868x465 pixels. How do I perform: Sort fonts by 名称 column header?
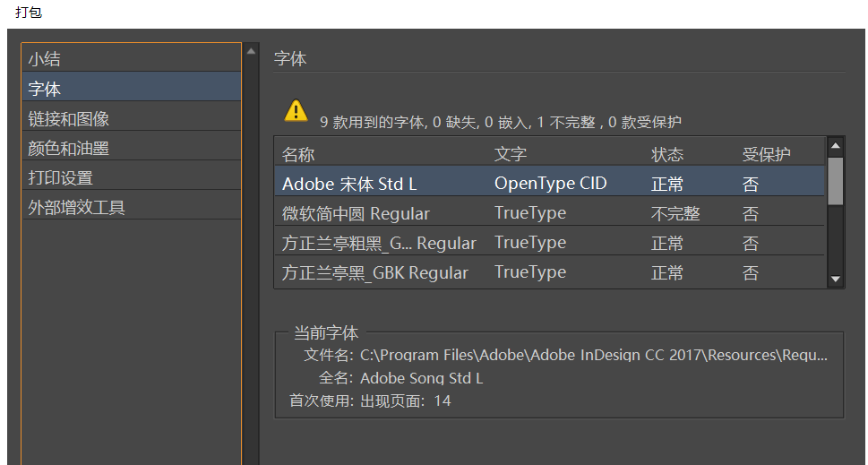point(299,154)
